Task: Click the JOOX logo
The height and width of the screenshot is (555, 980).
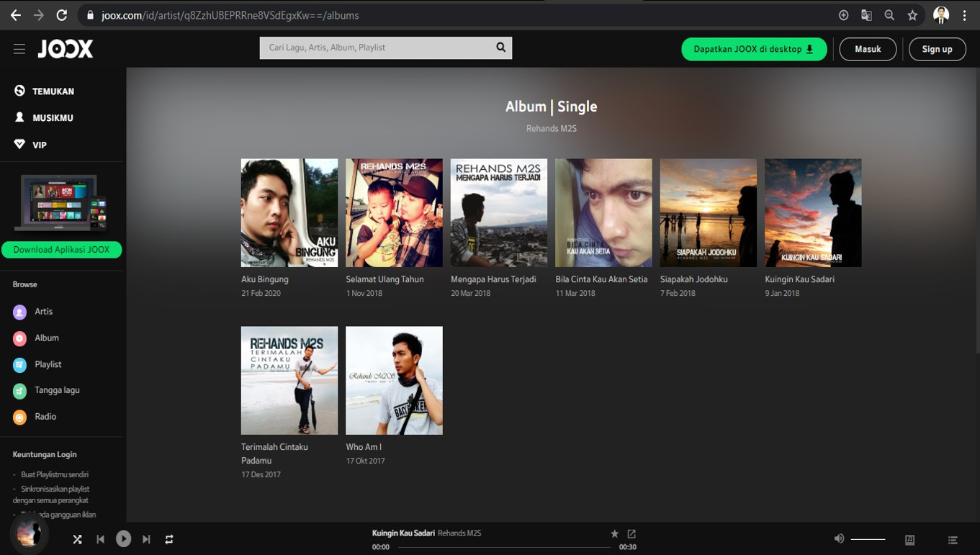Action: 66,49
